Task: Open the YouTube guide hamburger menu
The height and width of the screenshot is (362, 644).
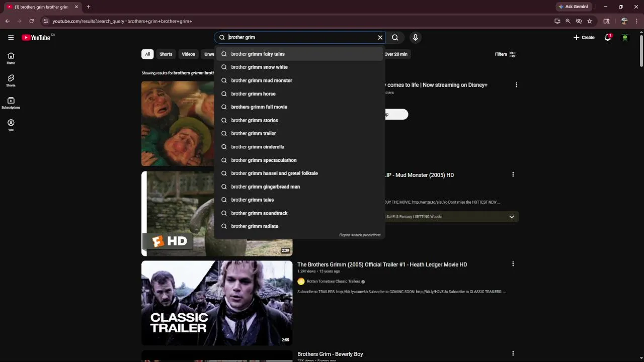Action: click(11, 37)
